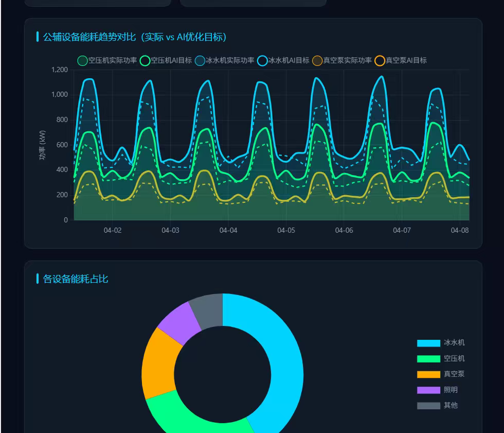
Task: Click the 冰水机 cyan legend swatch
Action: 428,343
